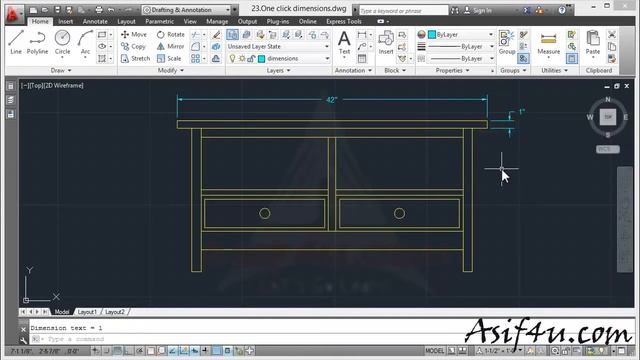640x360 pixels.
Task: Toggle Ortho Mode in status bar
Action: pyautogui.click(x=129, y=351)
